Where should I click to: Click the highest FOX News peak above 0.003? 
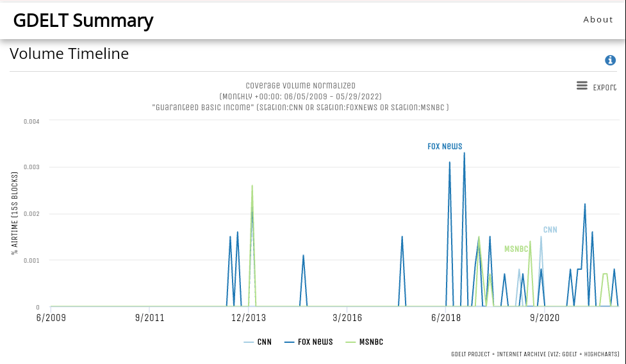click(464, 153)
